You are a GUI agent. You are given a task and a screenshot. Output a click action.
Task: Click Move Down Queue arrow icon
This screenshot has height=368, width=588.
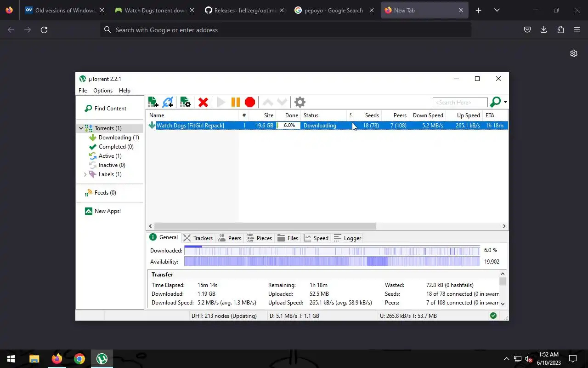282,102
